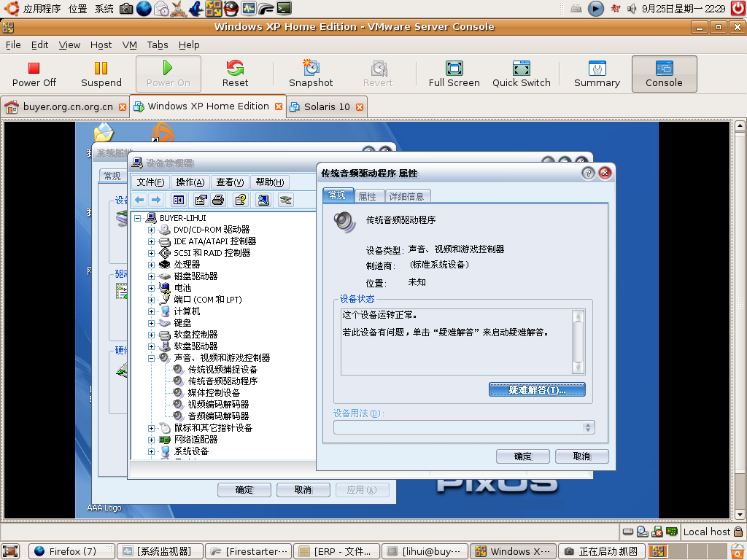Click the Device Manager forward arrow
The image size is (747, 560).
tap(156, 200)
